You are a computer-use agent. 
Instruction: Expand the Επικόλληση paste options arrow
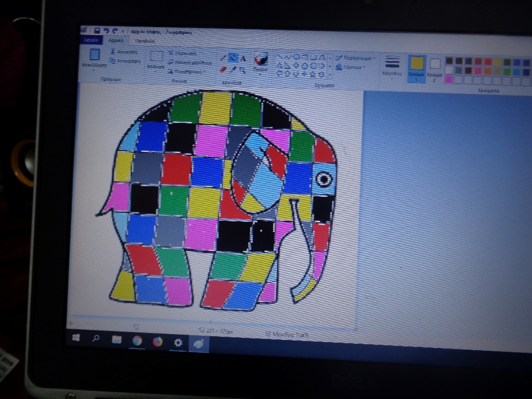[94, 70]
